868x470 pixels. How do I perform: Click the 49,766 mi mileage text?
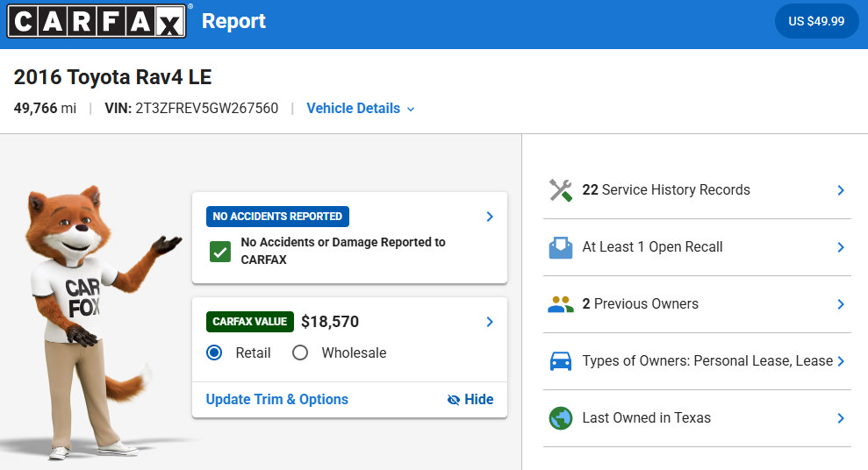45,108
